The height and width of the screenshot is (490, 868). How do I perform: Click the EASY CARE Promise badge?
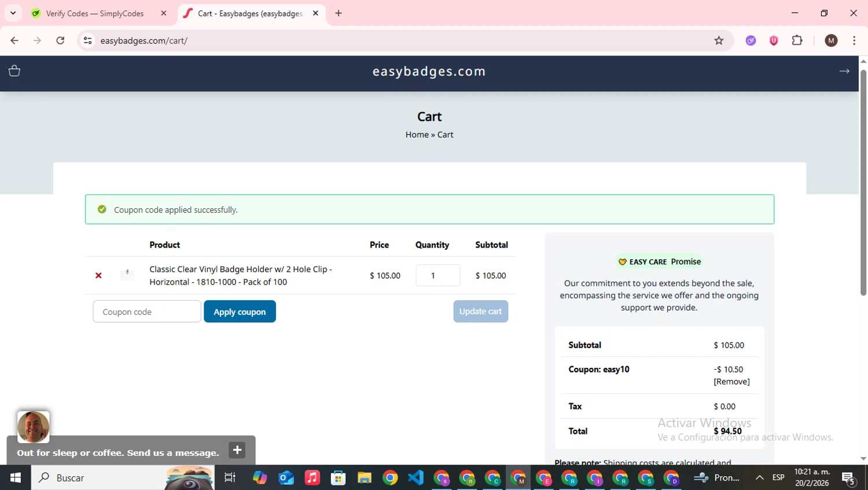659,261
